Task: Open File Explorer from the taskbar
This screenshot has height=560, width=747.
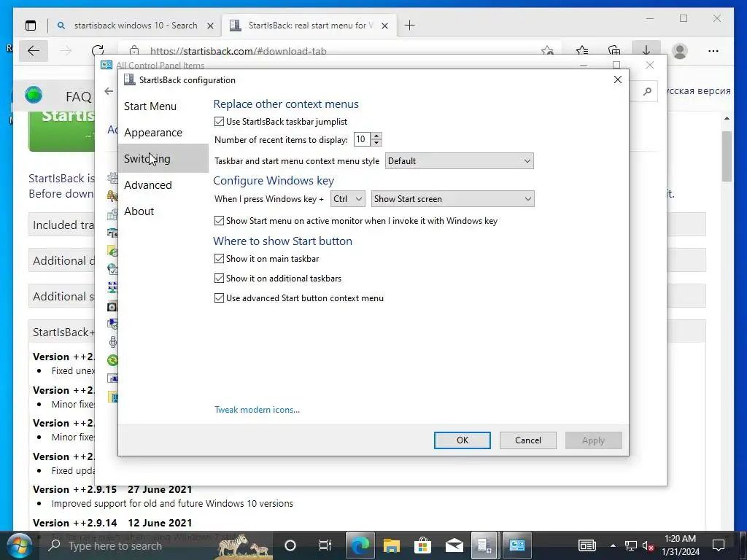Action: click(x=392, y=545)
